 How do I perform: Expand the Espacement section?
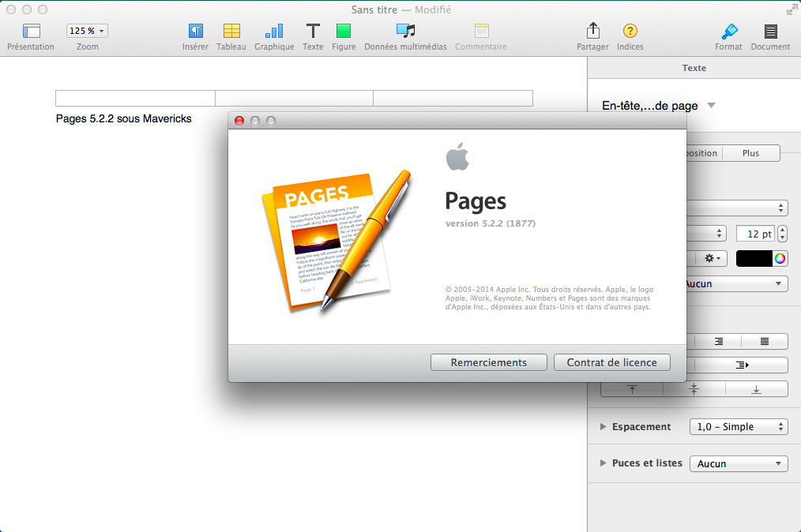pos(604,426)
